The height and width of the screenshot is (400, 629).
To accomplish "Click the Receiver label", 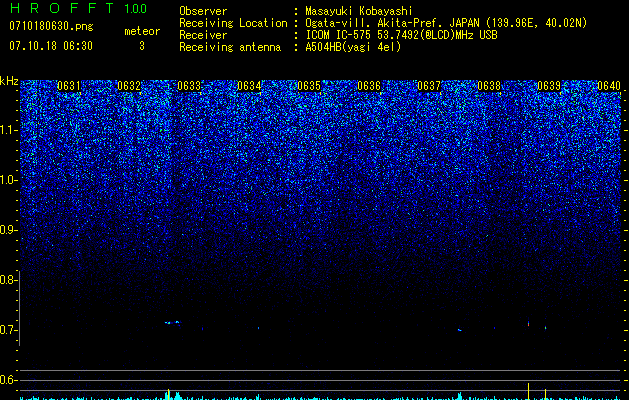I will [203, 35].
